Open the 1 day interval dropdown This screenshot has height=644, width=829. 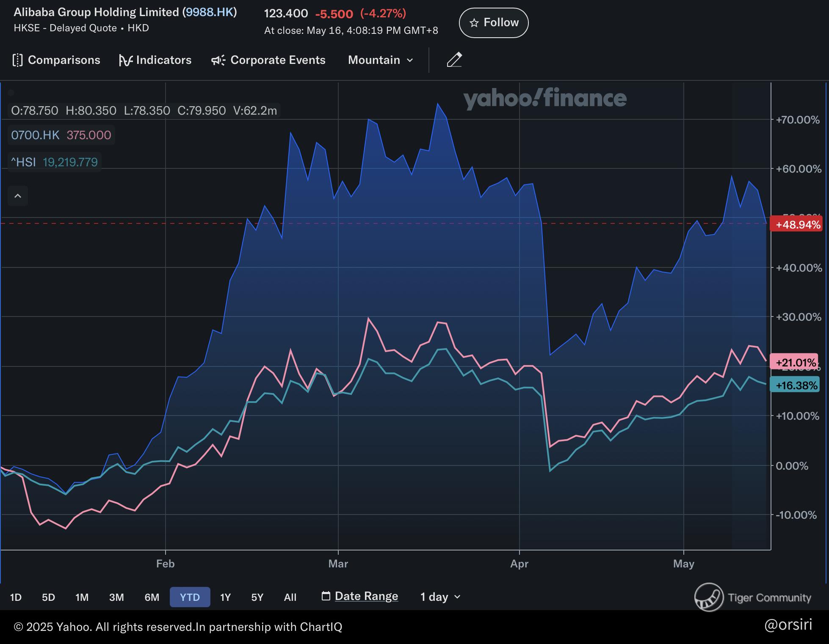[440, 597]
